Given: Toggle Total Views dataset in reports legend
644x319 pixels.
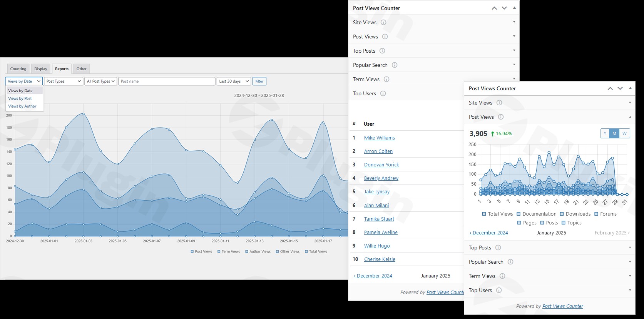Looking at the screenshot, I should click(x=316, y=251).
